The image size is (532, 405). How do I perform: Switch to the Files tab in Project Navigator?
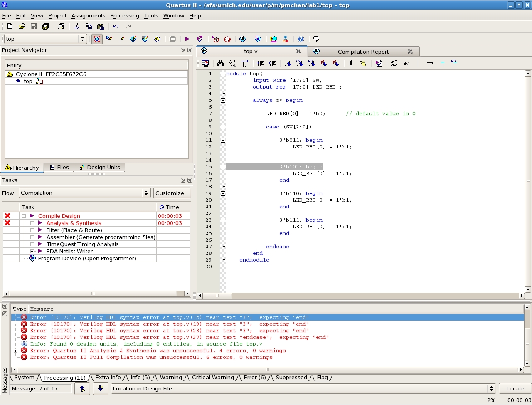59,167
